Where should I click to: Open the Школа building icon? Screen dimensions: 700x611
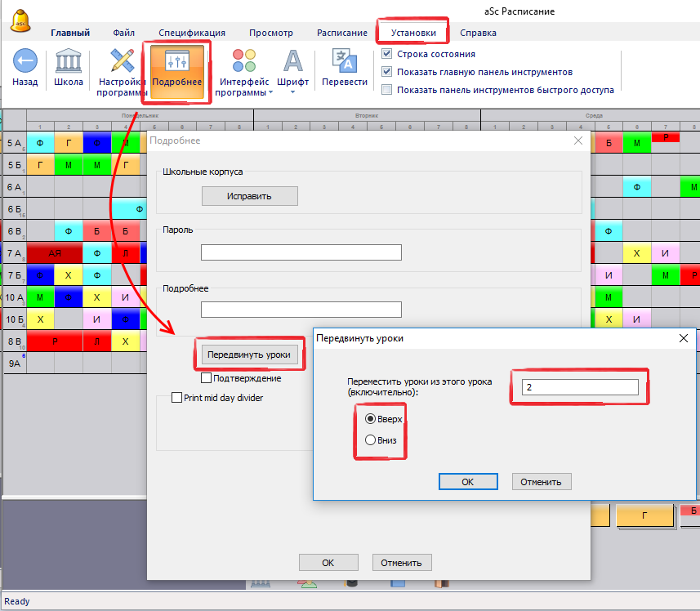pyautogui.click(x=68, y=62)
